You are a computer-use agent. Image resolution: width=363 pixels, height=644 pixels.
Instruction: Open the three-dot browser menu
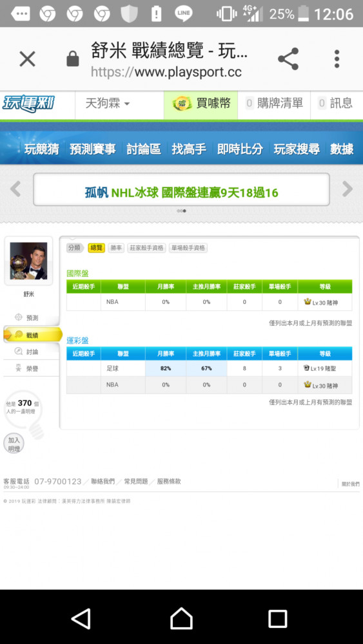point(337,59)
